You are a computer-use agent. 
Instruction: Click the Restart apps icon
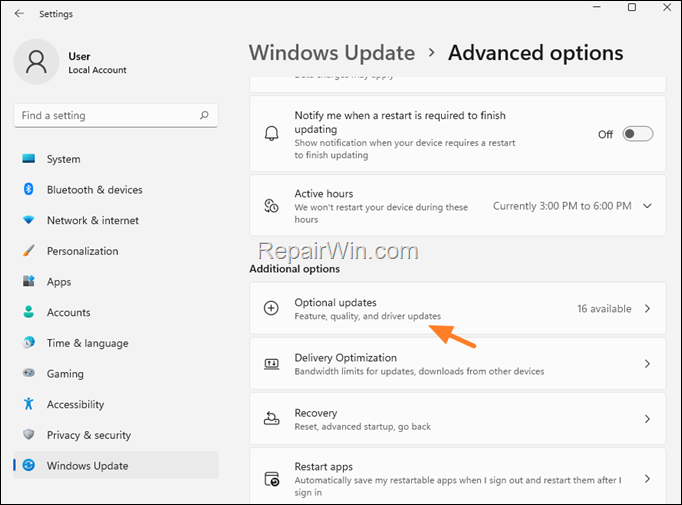pyautogui.click(x=272, y=479)
